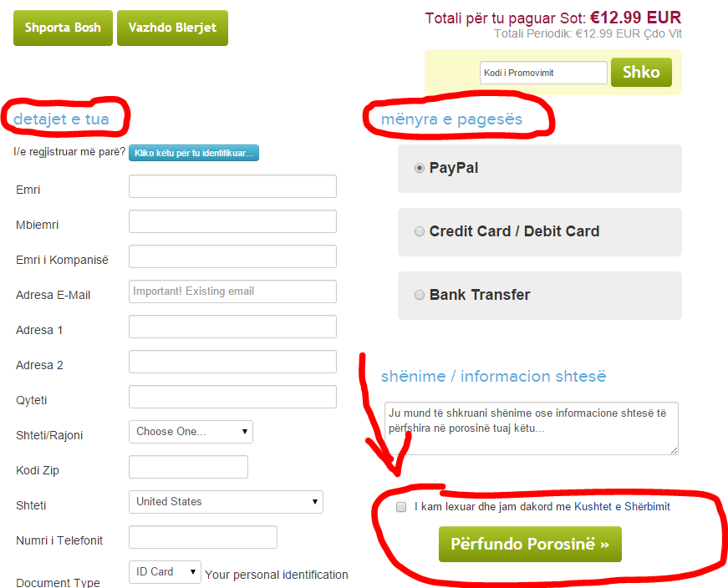Viewport: 728px width, 588px height.
Task: Focus the Kodi i Promovimit field
Action: click(543, 73)
